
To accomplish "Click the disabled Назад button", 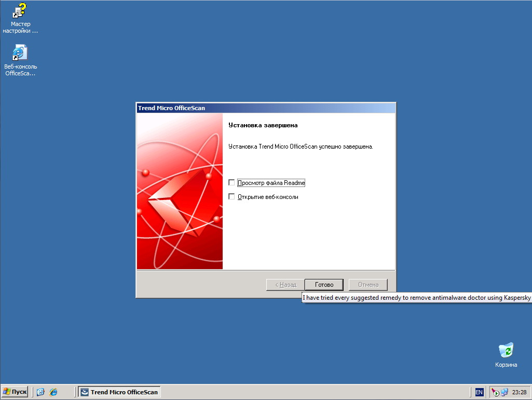I will click(x=285, y=285).
